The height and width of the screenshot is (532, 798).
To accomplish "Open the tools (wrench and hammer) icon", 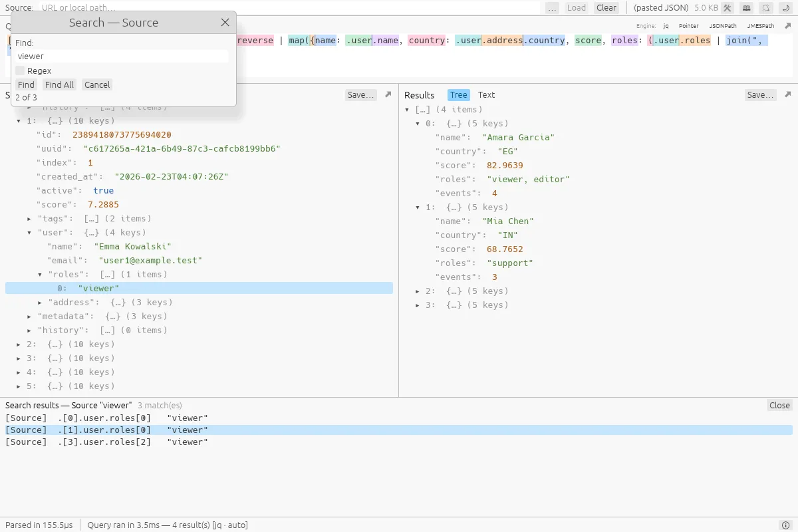I will tap(727, 8).
